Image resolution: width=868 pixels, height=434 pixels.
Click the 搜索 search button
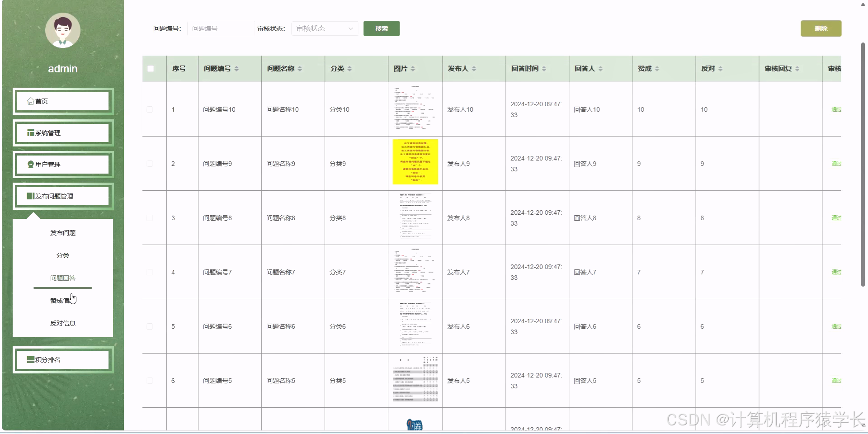point(382,28)
